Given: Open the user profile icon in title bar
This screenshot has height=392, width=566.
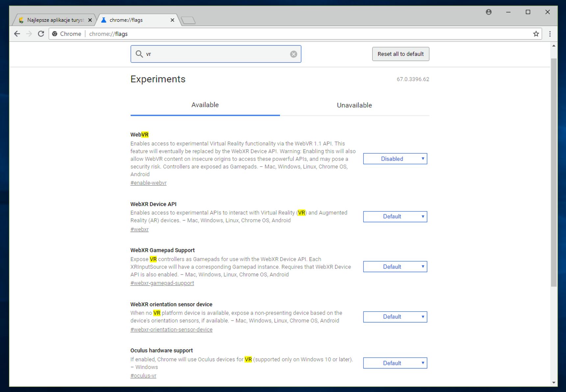Looking at the screenshot, I should point(489,12).
